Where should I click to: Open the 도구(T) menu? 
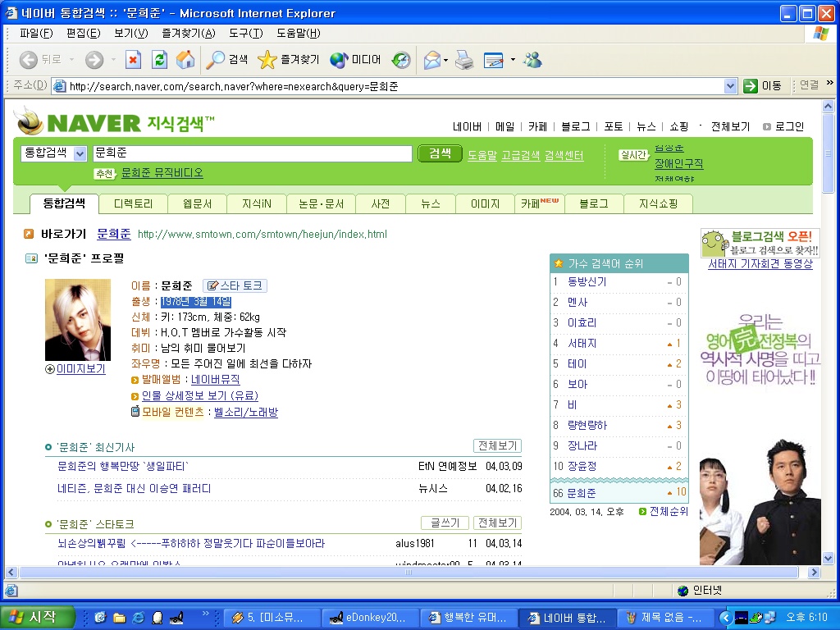[246, 33]
